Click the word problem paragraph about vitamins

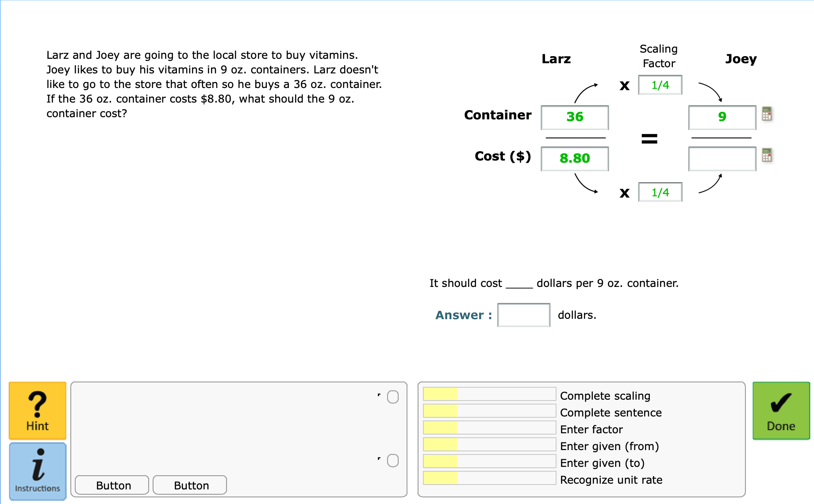coord(214,84)
